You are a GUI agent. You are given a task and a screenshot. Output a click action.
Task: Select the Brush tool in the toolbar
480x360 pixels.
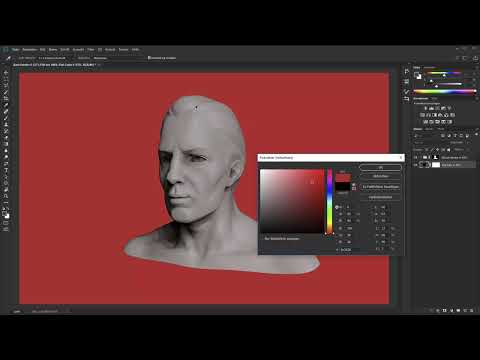point(6,118)
